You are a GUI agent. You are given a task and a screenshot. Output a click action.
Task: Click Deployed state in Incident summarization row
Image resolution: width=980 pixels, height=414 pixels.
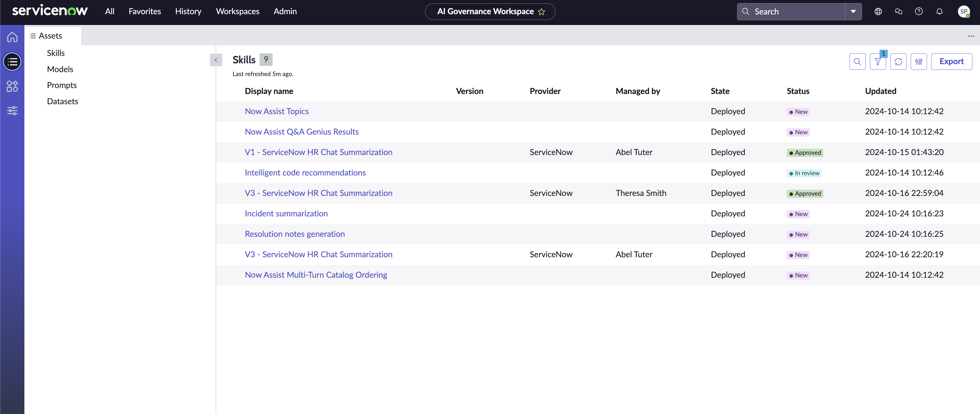click(728, 214)
